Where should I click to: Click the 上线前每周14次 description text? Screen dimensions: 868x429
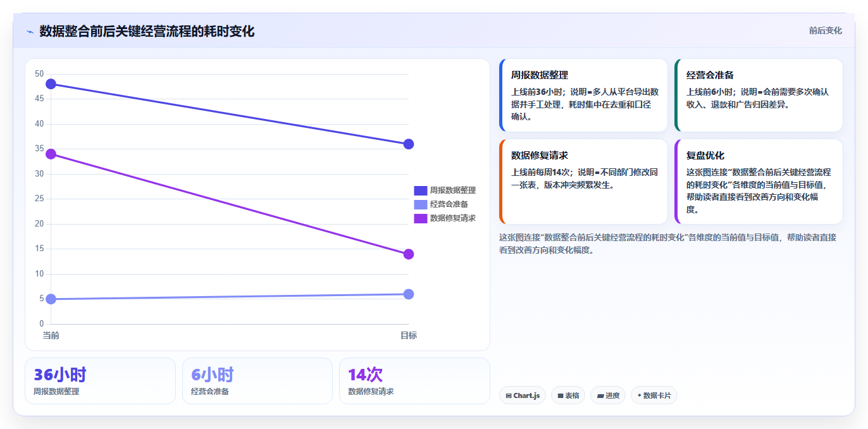[x=585, y=178]
